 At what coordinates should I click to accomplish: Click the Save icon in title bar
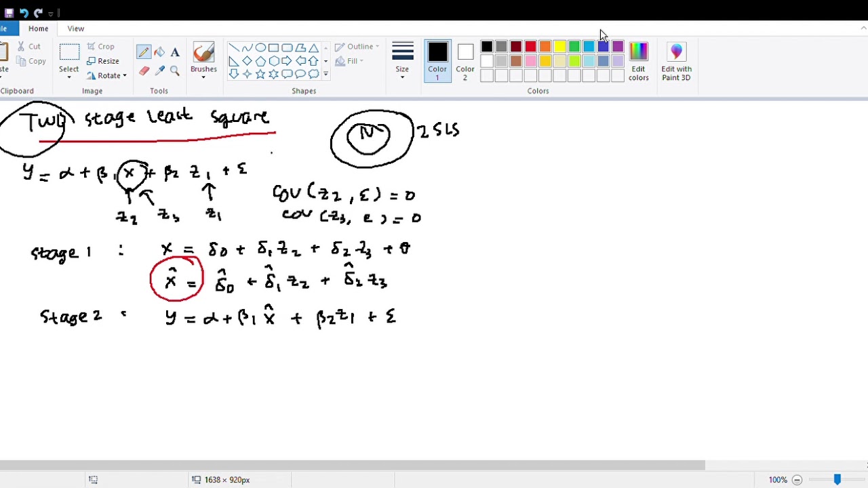coord(9,13)
